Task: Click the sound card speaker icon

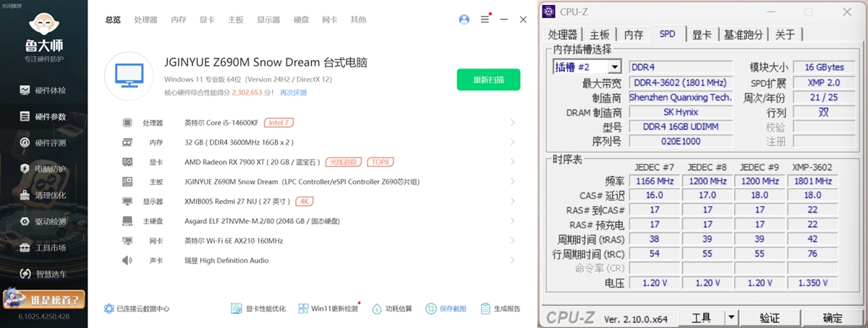Action: (x=127, y=260)
